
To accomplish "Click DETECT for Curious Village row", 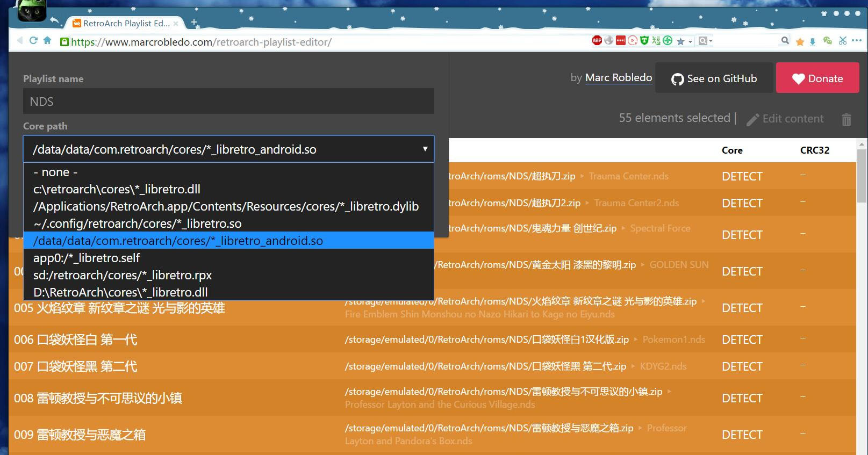I will 742,398.
